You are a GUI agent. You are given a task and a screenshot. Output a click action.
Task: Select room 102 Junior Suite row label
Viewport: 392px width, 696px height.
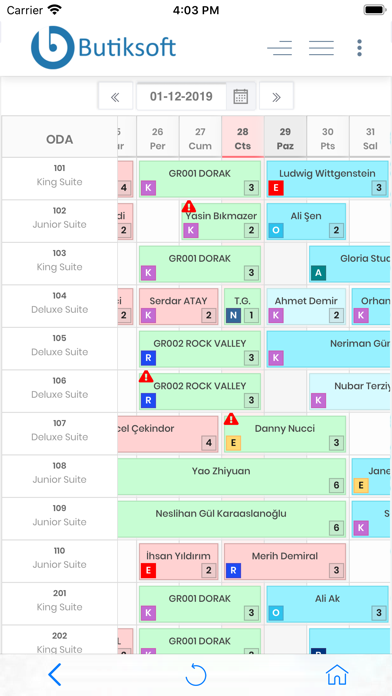pyautogui.click(x=59, y=221)
